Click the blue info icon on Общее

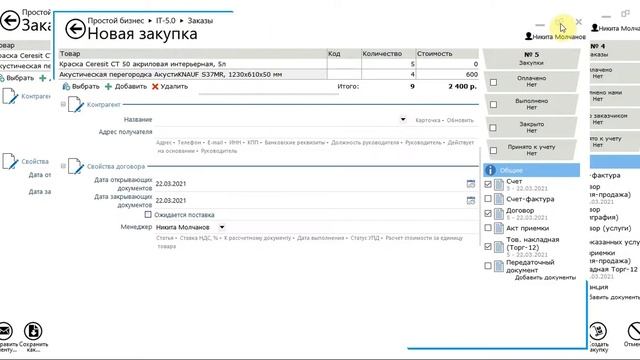coord(490,170)
